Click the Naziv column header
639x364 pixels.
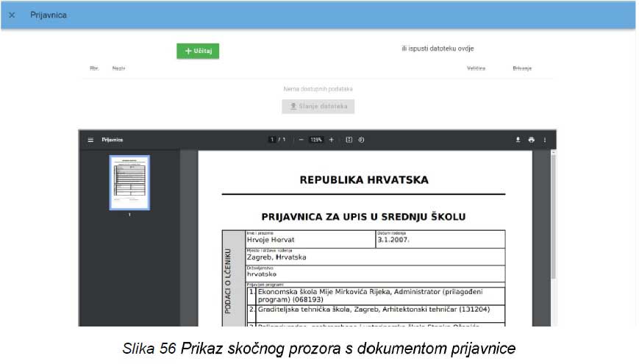click(118, 68)
